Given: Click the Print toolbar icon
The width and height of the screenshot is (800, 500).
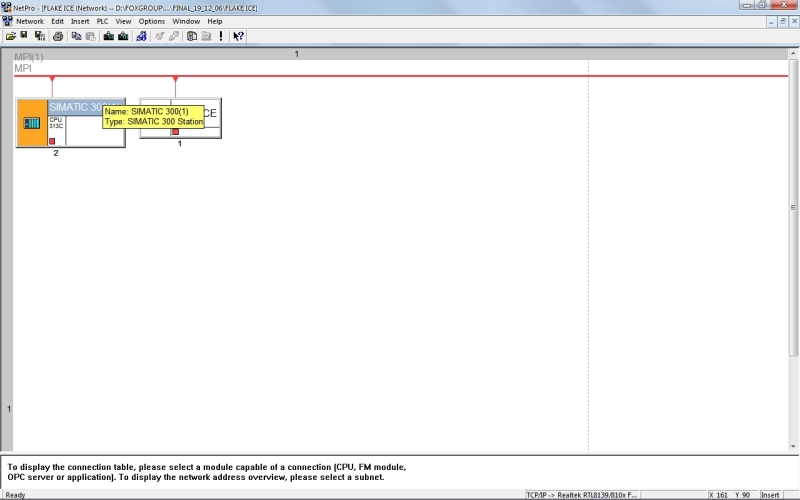Looking at the screenshot, I should point(58,36).
